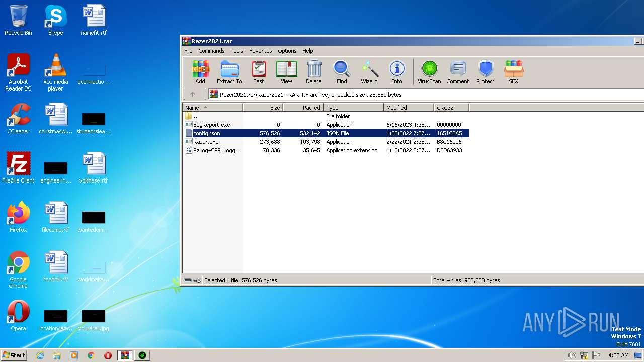Select namefit.rtf on the desktop
Viewport: 644px width, 362px height.
click(x=94, y=20)
